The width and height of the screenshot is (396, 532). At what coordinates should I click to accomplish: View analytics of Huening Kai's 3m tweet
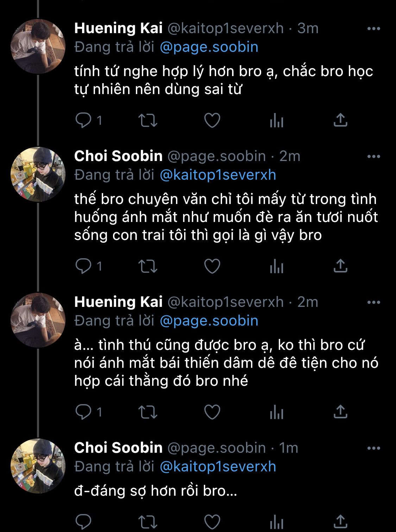point(277,120)
